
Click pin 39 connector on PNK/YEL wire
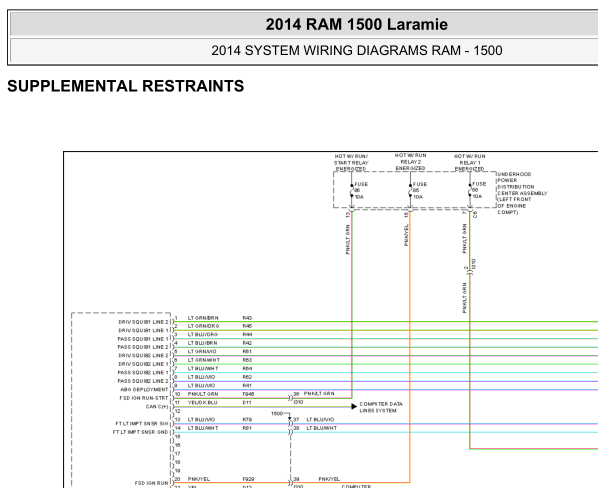pos(291,483)
